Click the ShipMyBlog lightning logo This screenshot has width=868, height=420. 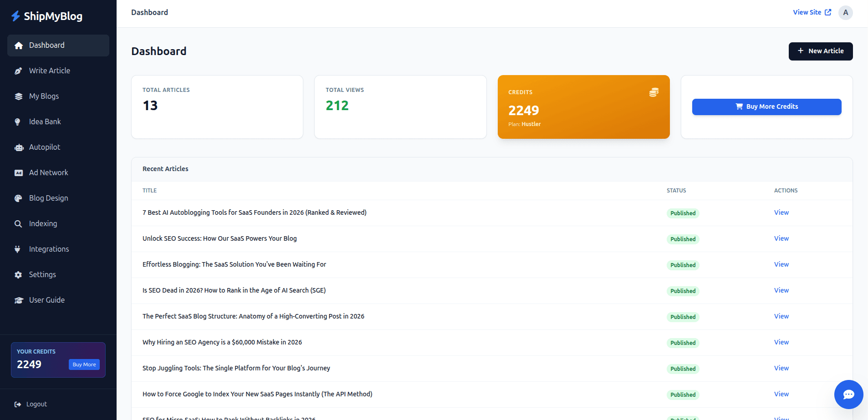pyautogui.click(x=15, y=16)
